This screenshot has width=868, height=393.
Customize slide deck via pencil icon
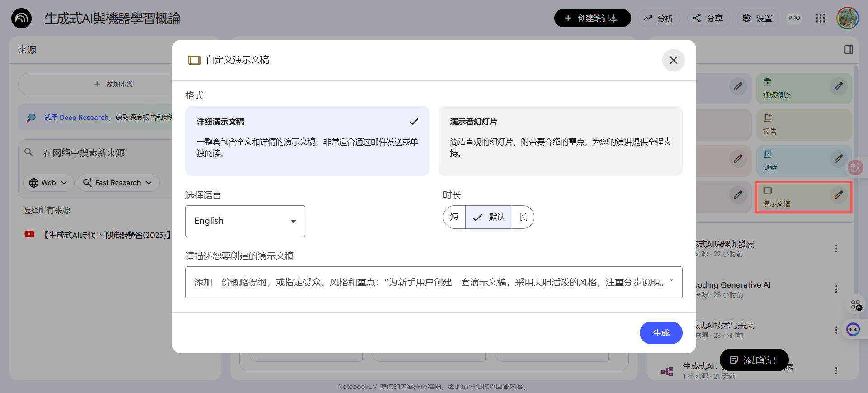838,194
